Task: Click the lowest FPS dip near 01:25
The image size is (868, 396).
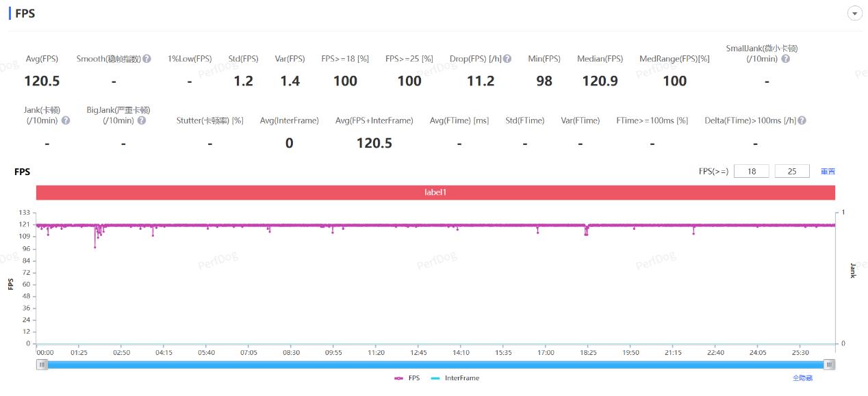Action: (95, 246)
